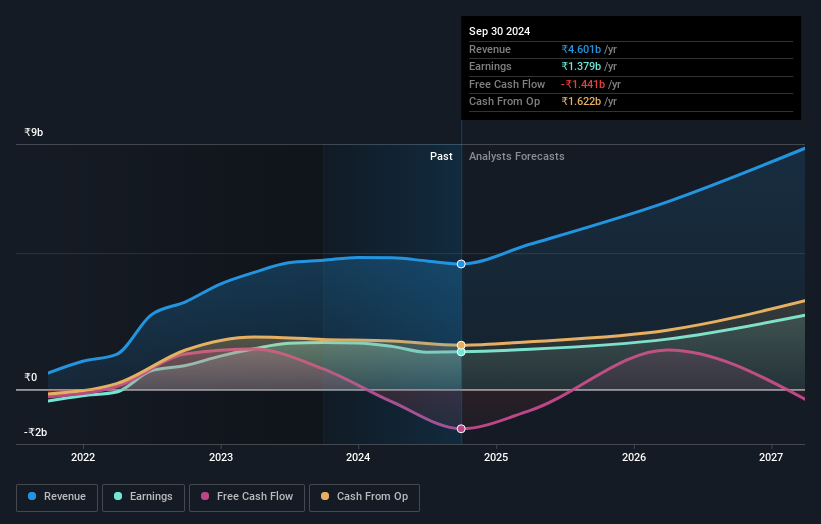The image size is (821, 524).
Task: Click the ₹4.601b revenue value
Action: 581,49
